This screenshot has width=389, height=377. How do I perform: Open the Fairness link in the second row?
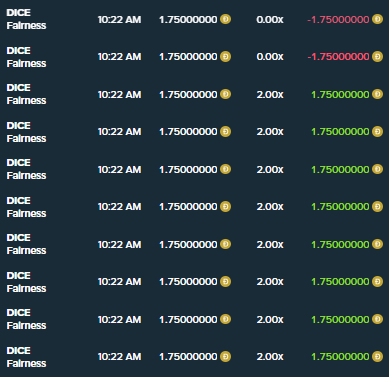coord(26,63)
